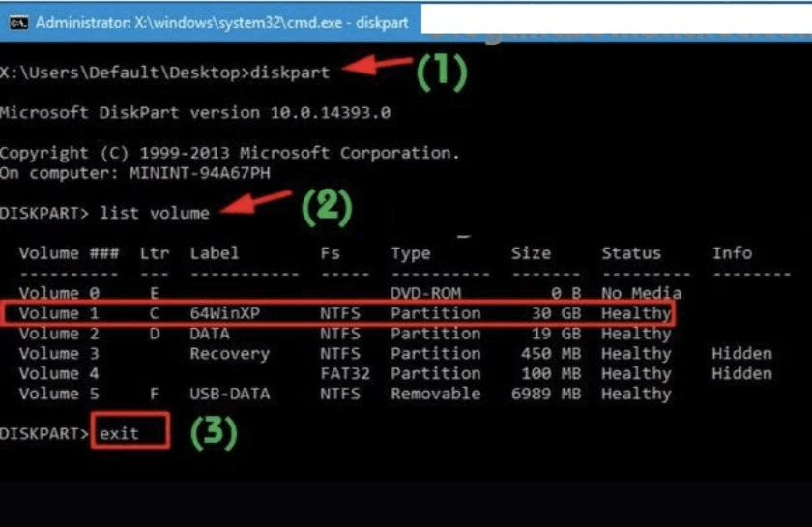Screen dimensions: 812x527
Task: Click 'Volume 5' row name
Action: click(x=59, y=394)
